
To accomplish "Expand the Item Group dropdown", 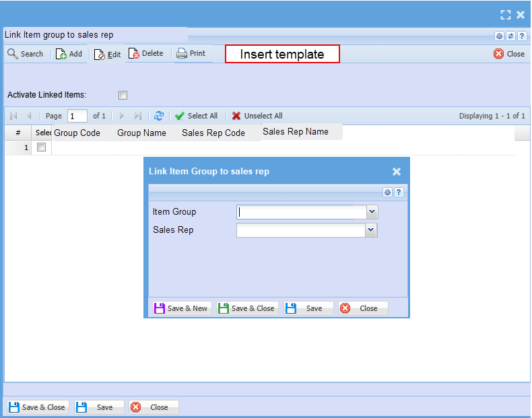I will click(x=372, y=212).
